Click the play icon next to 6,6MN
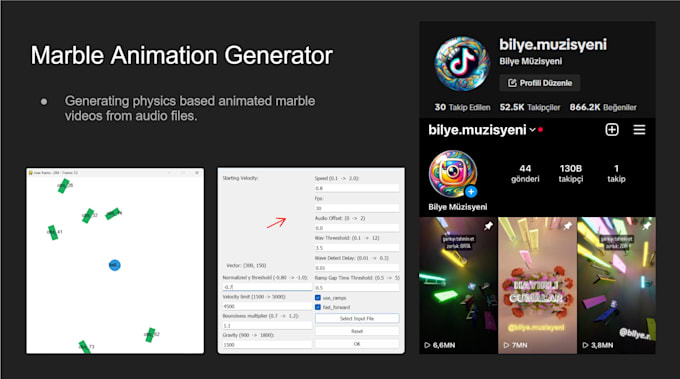Image resolution: width=680 pixels, height=379 pixels. [427, 345]
